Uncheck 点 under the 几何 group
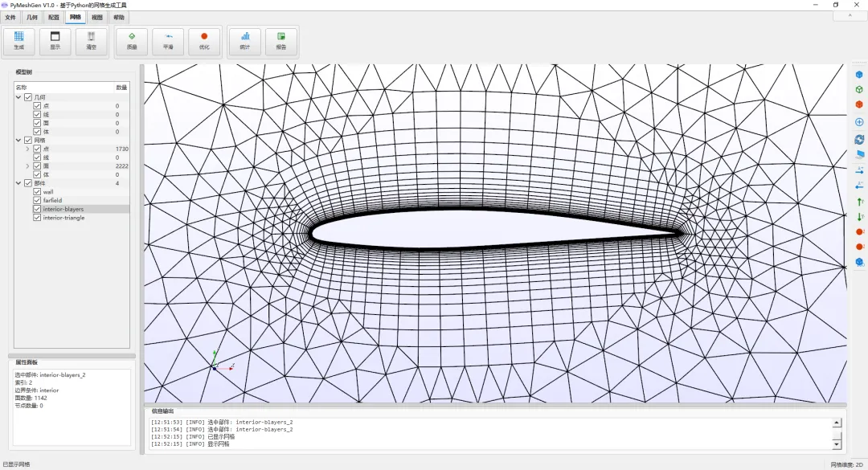The width and height of the screenshot is (868, 470). (37, 106)
